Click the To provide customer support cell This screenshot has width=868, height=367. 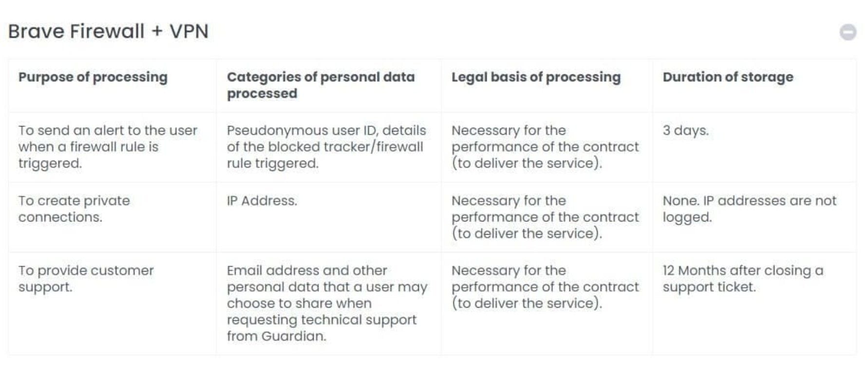click(x=86, y=278)
